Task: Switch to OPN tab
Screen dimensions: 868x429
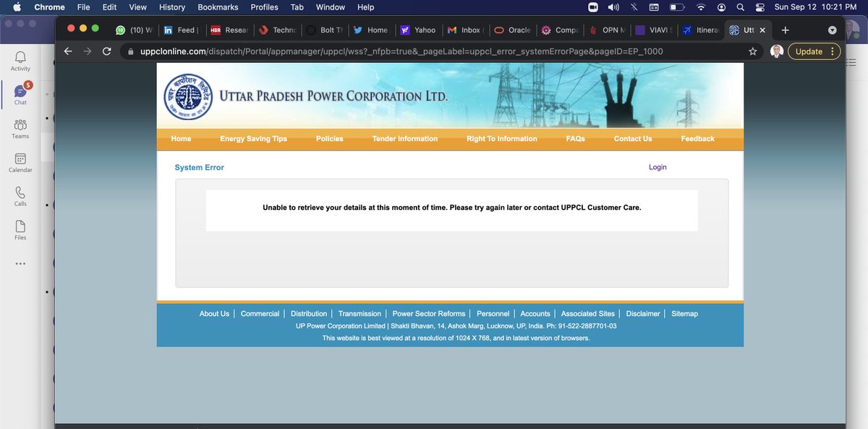Action: 606,30
